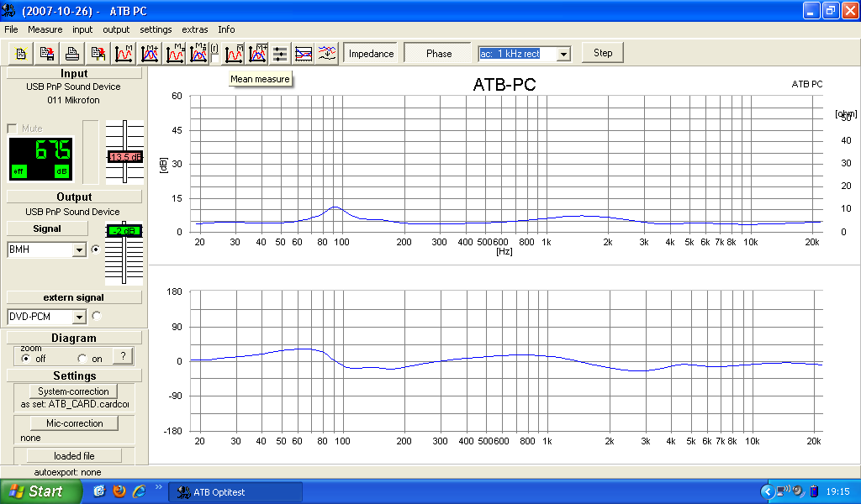Click the extern signal button
This screenshot has width=861, height=504.
[74, 297]
